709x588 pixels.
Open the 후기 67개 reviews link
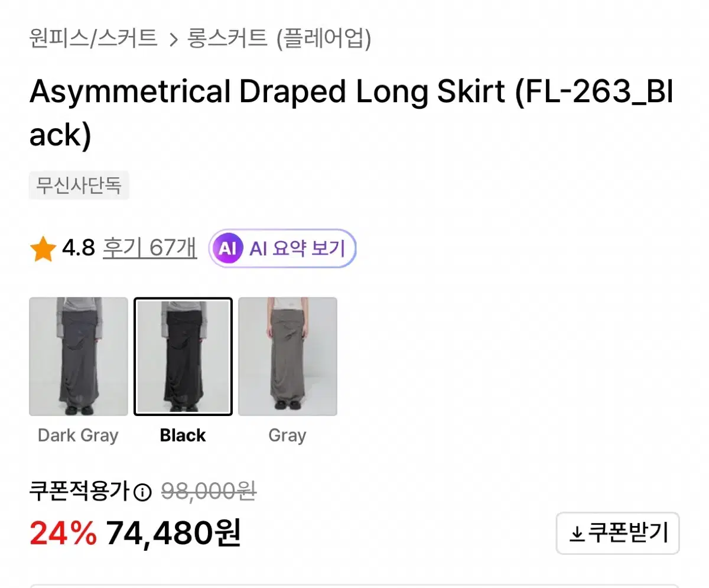[x=150, y=248]
